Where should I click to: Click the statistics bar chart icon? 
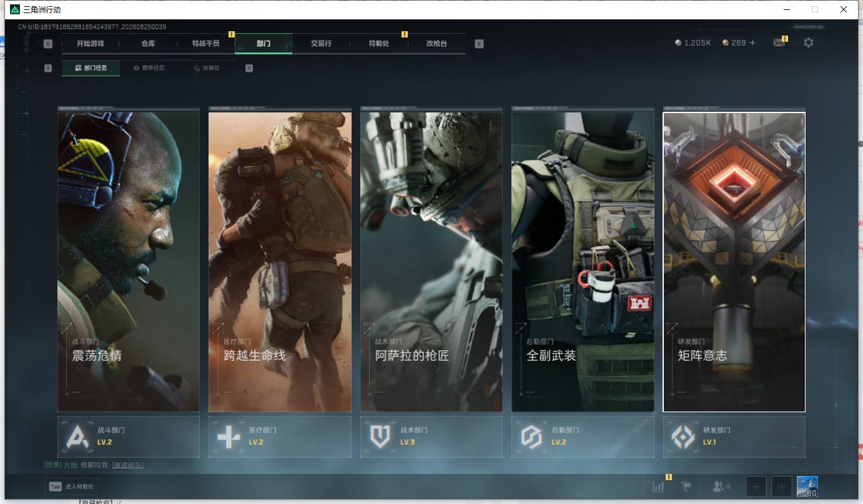point(658,487)
